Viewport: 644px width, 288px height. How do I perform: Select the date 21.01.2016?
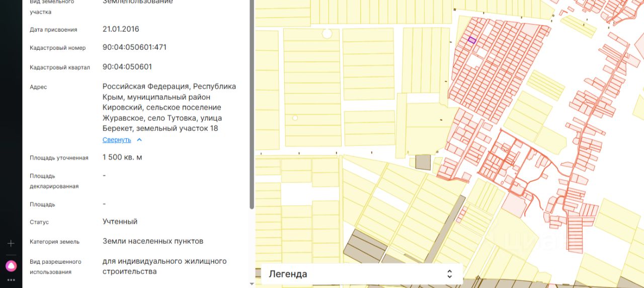coord(121,29)
